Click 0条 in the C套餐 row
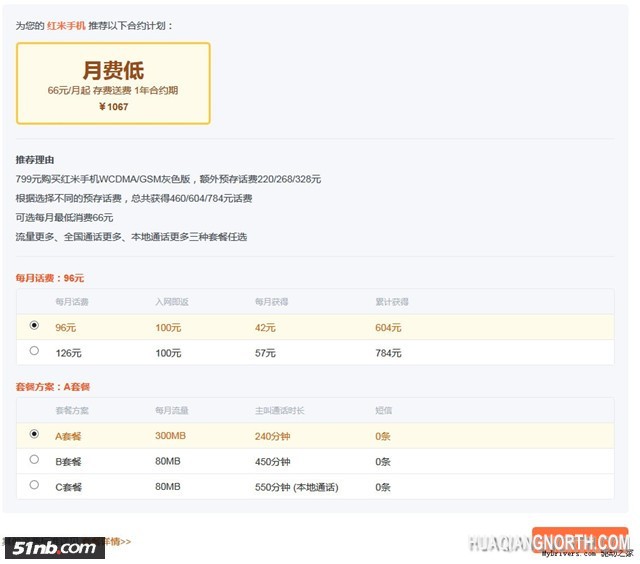Image resolution: width=640 pixels, height=564 pixels. click(383, 487)
